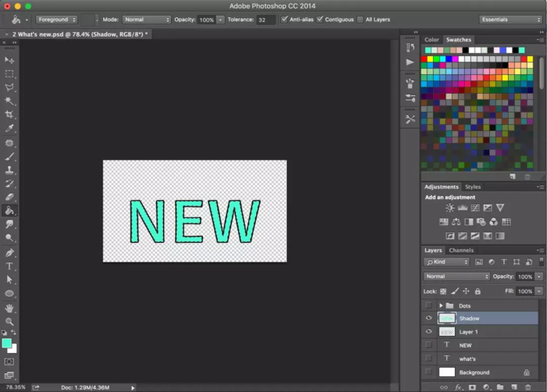Add a Brightness/Contrast adjustment

pyautogui.click(x=450, y=208)
